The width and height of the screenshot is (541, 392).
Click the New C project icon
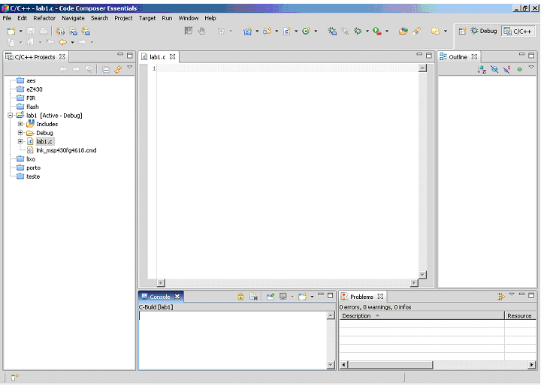(x=247, y=32)
